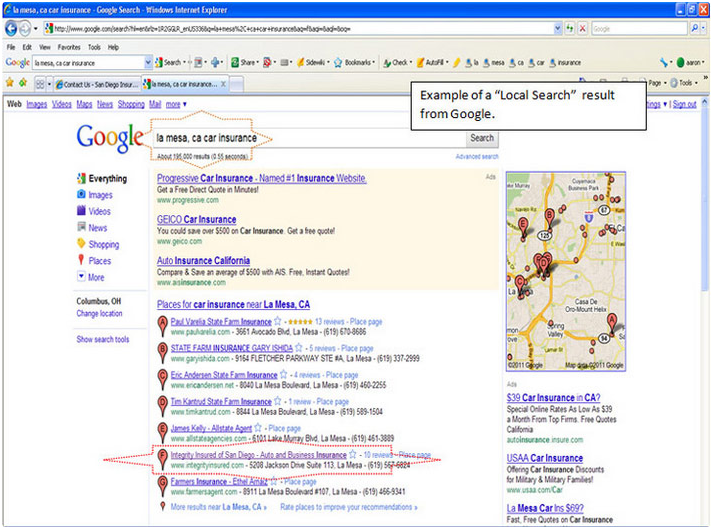This screenshot has height=529, width=713.
Task: Open the address bar history dropdown arrow
Action: (x=558, y=29)
